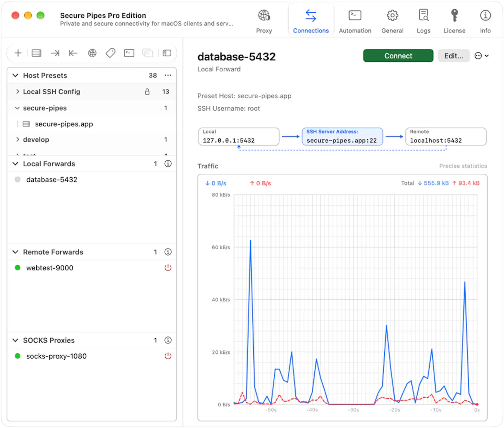Click the remote forward arrow icon in toolbar
504x428 pixels.
pyautogui.click(x=73, y=53)
